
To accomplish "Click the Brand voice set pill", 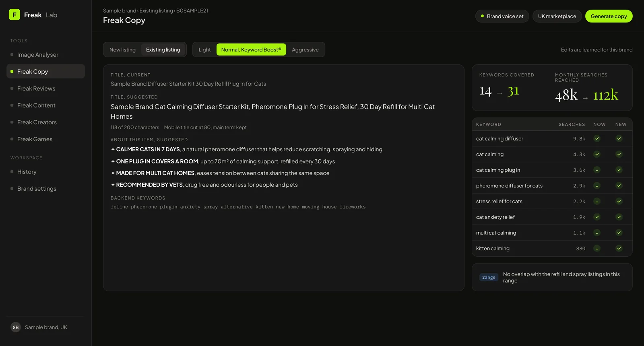I will click(x=502, y=16).
